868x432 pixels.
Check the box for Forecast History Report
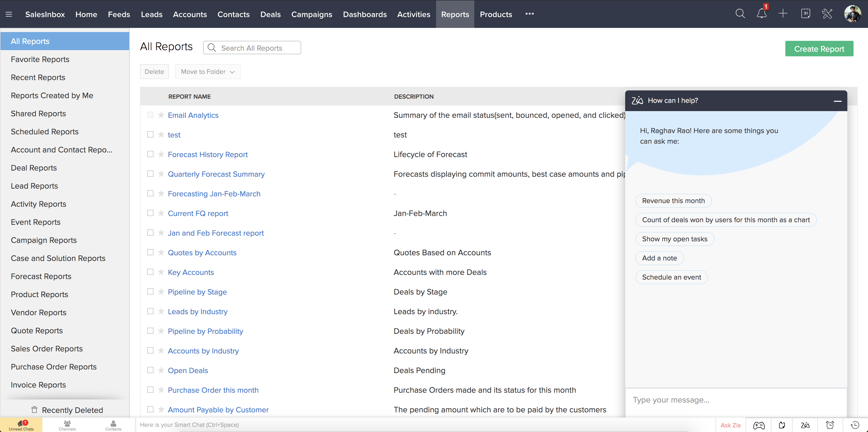click(x=150, y=154)
